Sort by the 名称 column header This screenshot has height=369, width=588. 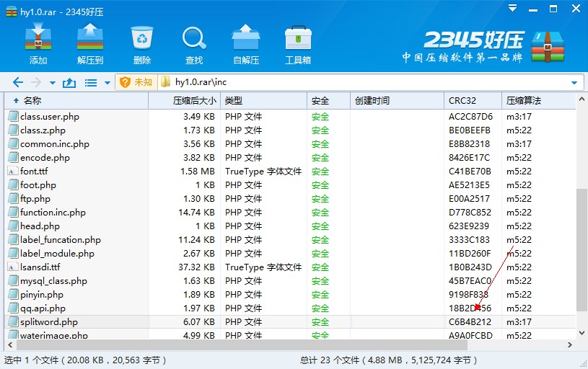click(x=76, y=100)
